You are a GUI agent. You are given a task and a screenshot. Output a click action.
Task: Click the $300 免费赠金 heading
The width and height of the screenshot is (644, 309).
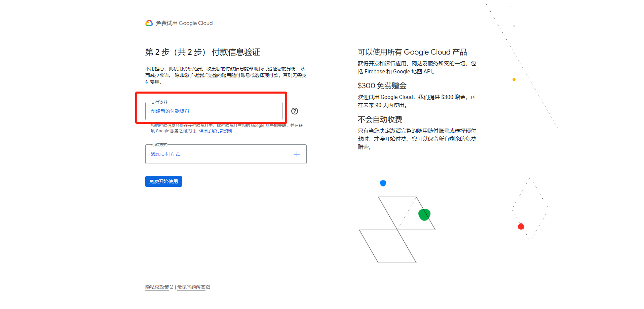382,86
